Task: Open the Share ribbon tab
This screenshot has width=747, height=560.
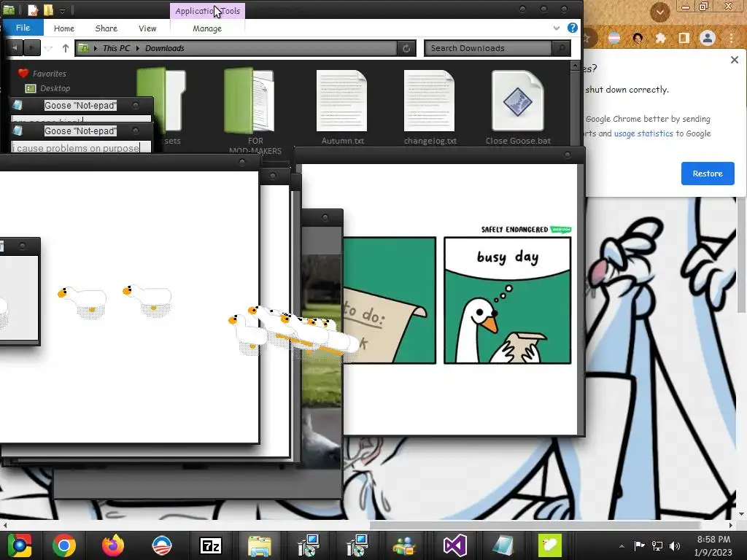Action: point(107,28)
